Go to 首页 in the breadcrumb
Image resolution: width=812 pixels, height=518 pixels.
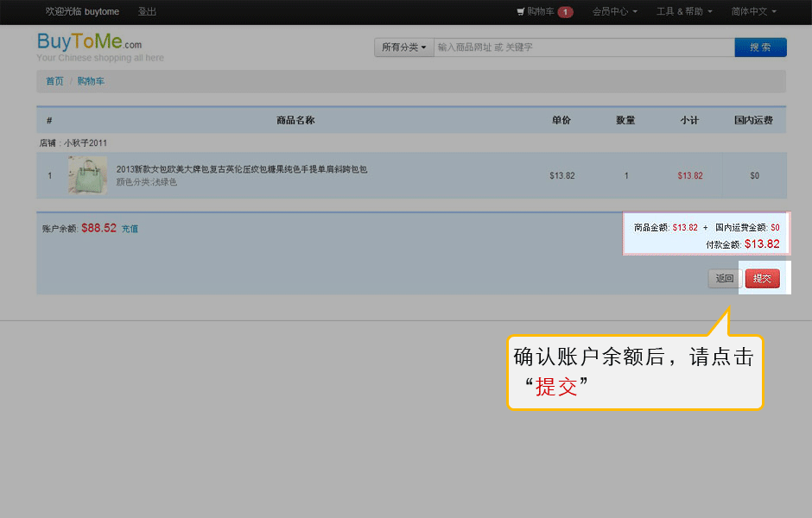[x=54, y=81]
